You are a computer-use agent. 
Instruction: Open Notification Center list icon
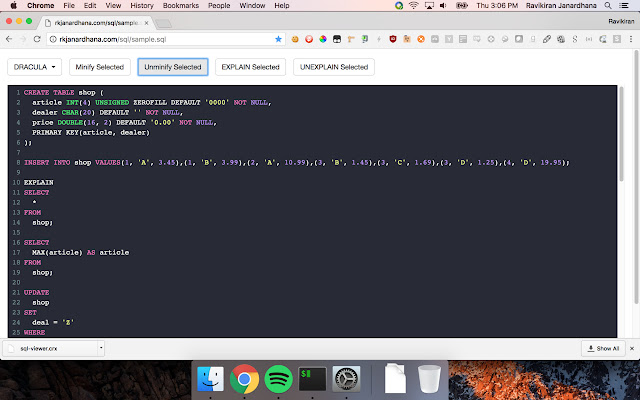(x=624, y=5)
